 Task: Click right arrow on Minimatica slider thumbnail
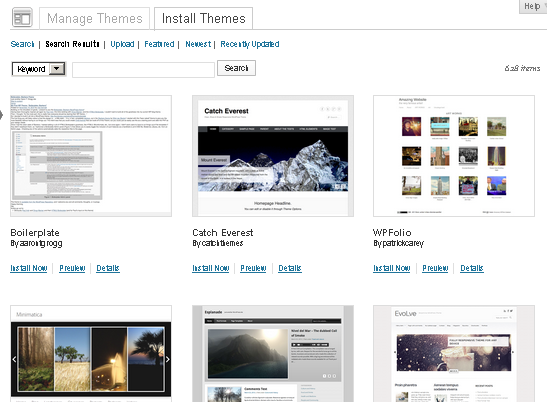point(168,359)
